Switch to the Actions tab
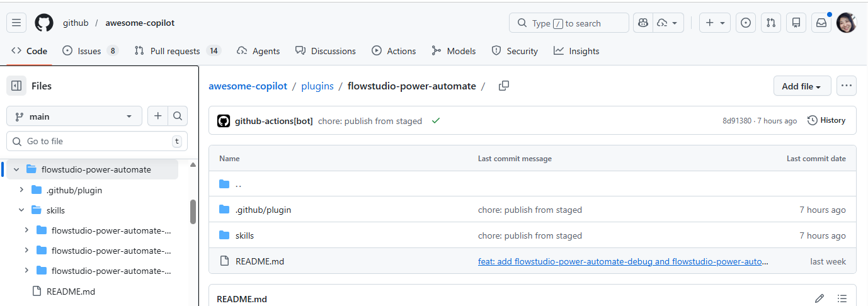Image resolution: width=868 pixels, height=306 pixels. (x=394, y=51)
